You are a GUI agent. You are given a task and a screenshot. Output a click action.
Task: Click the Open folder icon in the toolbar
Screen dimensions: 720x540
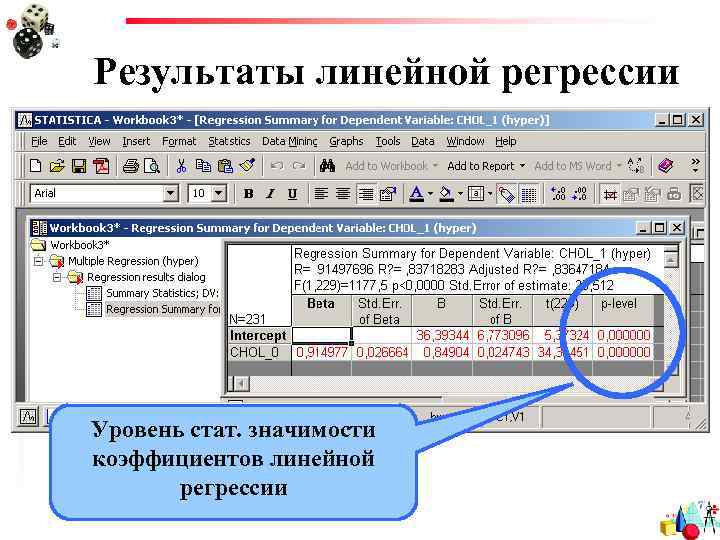57,166
